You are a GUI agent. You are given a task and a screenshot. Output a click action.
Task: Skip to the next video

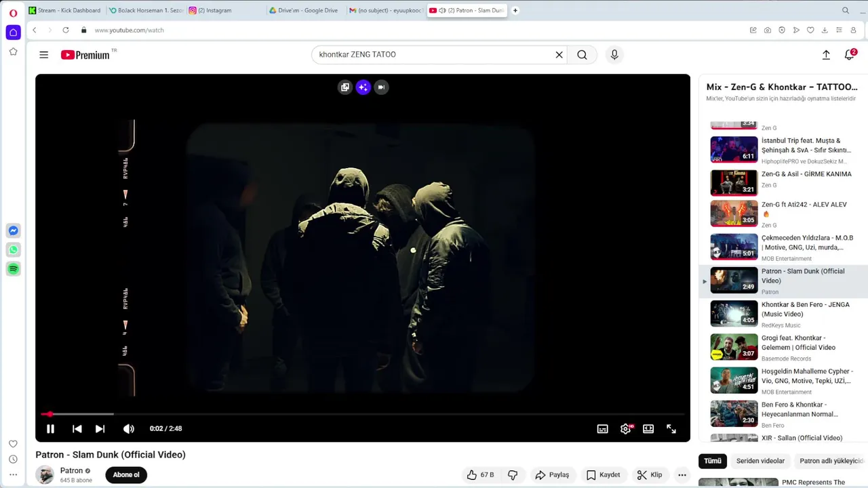pos(100,428)
